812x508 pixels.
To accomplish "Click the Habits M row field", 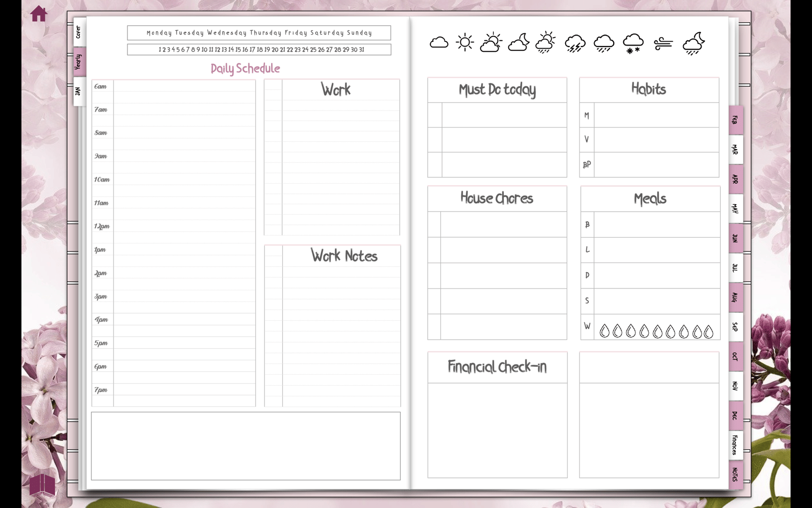I will click(x=656, y=115).
